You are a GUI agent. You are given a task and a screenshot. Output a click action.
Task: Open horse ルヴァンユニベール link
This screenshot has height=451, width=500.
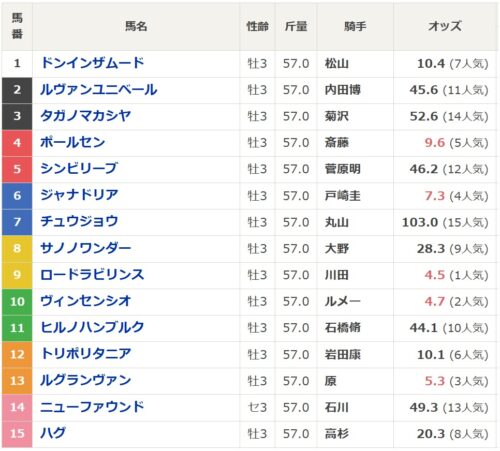tap(99, 90)
